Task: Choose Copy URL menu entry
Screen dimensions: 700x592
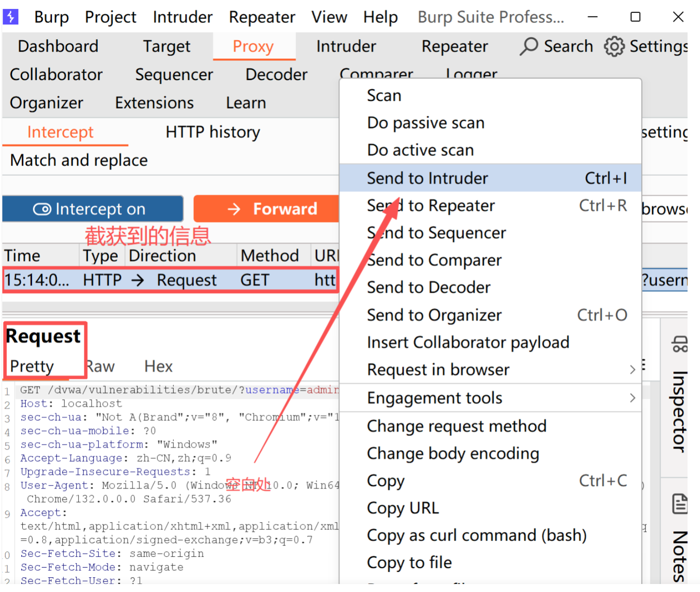Action: [490, 508]
